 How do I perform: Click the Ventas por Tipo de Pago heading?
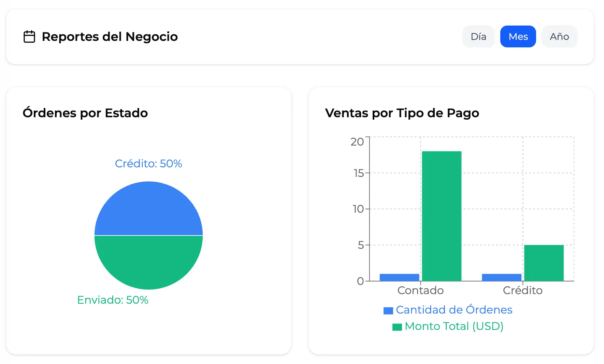point(402,113)
